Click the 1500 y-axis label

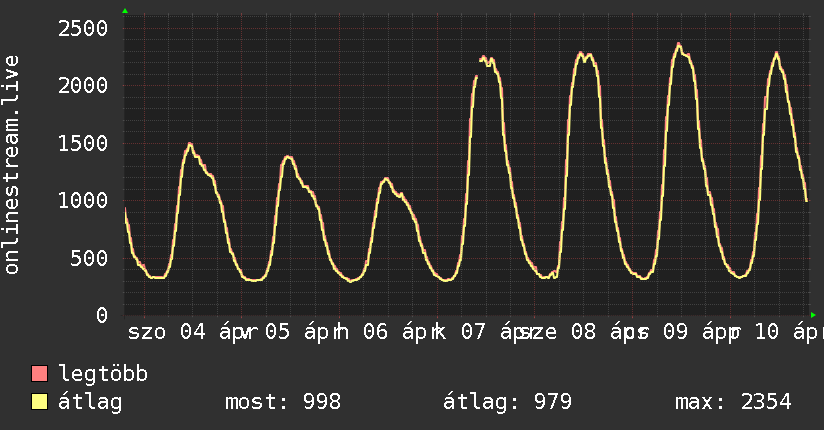(82, 143)
